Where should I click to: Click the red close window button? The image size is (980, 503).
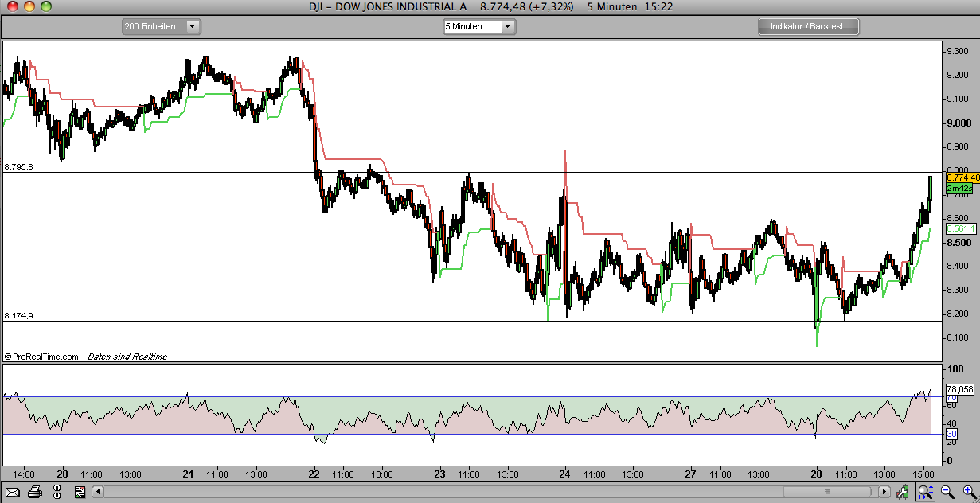tap(11, 6)
